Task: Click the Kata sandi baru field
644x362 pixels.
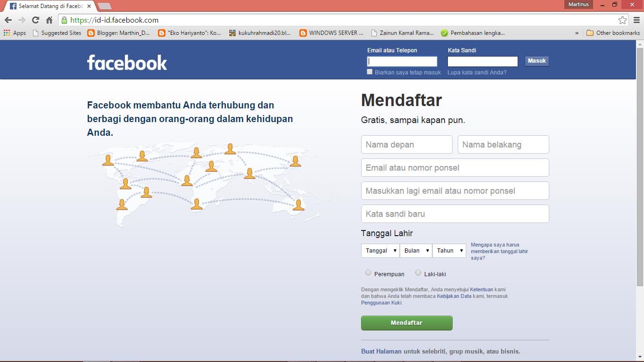Action: tap(455, 214)
